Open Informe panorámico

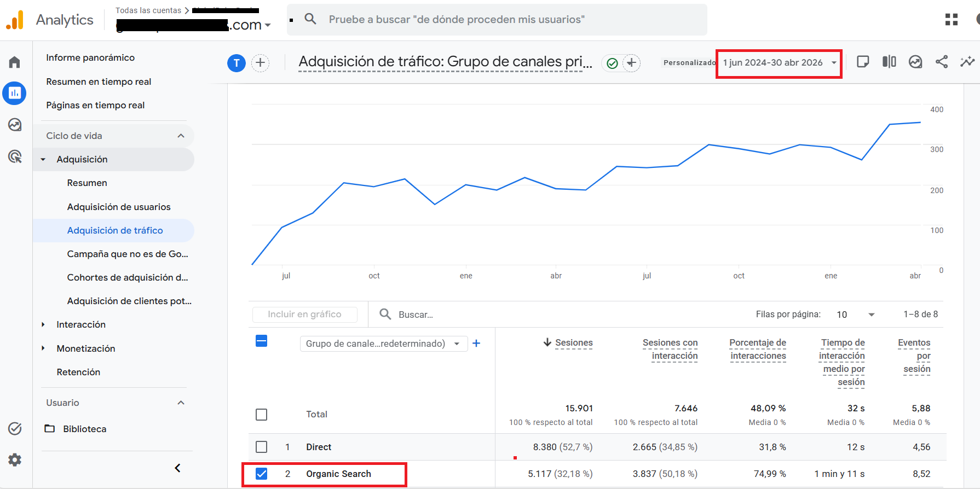point(90,57)
